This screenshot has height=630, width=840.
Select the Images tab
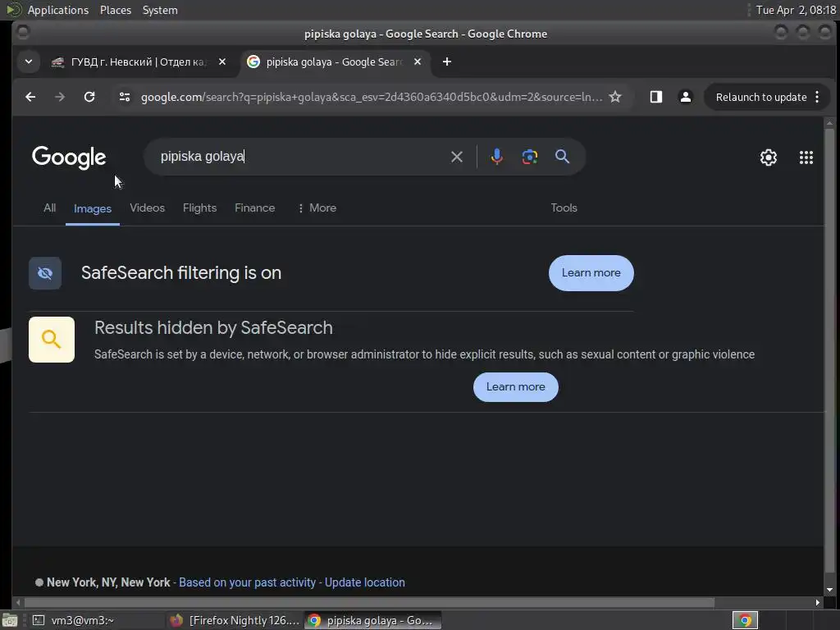point(93,208)
